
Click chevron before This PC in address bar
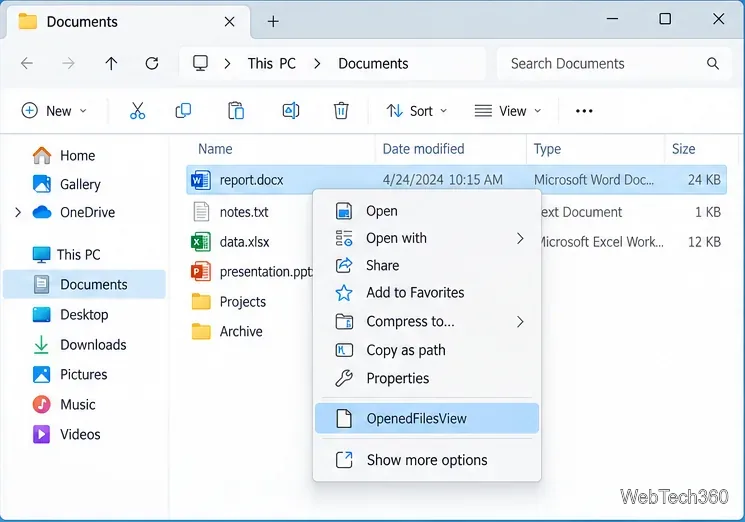click(227, 63)
